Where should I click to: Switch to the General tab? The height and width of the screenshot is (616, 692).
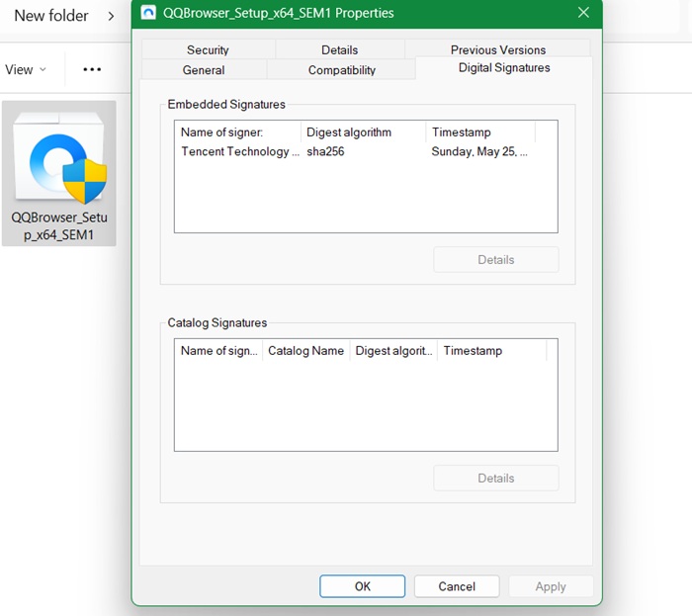(204, 70)
